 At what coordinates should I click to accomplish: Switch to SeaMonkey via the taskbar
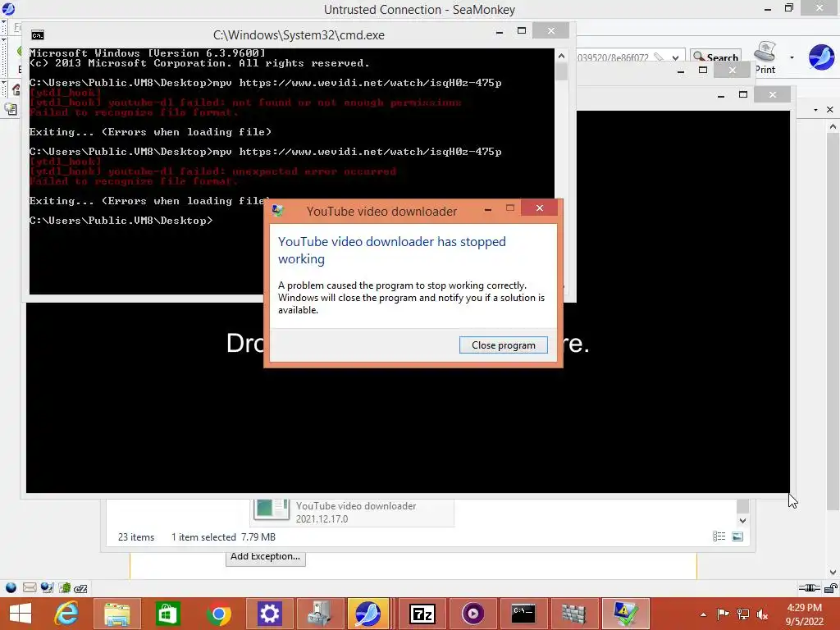point(367,614)
